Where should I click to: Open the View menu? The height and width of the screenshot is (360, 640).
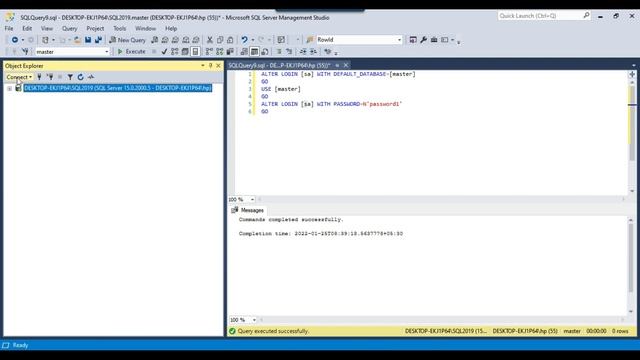click(47, 28)
